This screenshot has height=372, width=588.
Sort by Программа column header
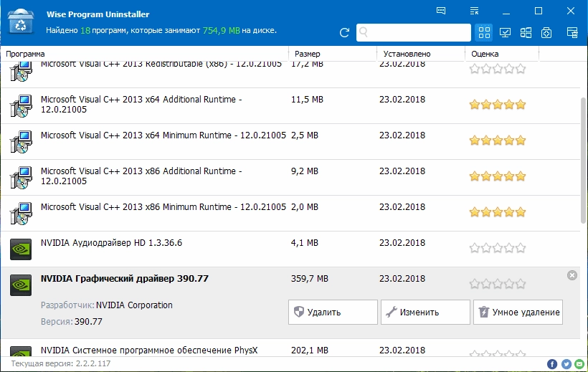point(144,54)
